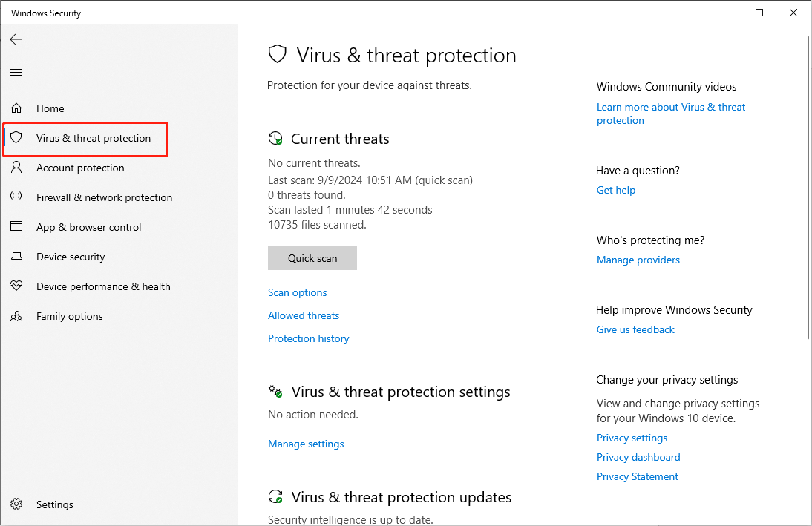Viewport: 812px width, 526px height.
Task: Open the Settings gear icon
Action: 16,504
